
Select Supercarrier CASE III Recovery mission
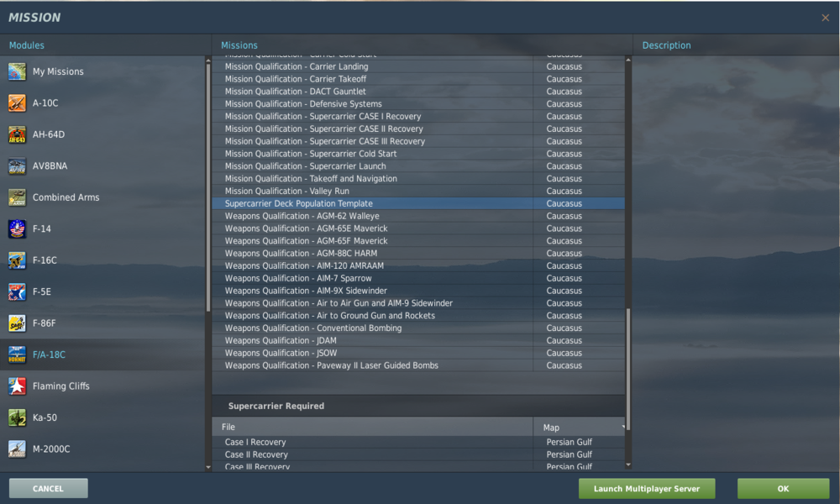[417, 141]
